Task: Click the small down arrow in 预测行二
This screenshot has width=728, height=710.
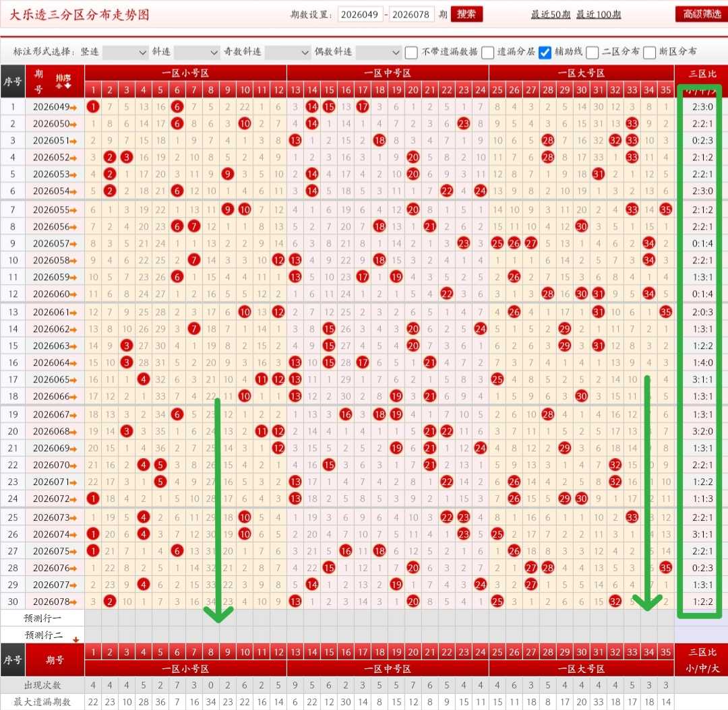Action: pyautogui.click(x=75, y=639)
